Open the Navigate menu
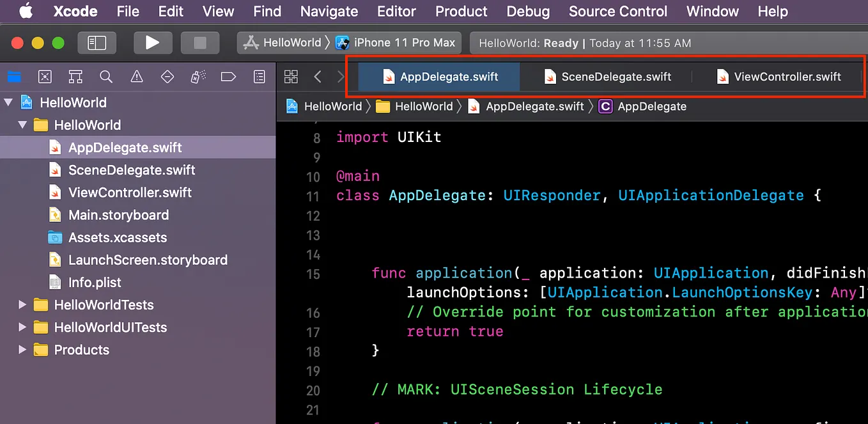 click(x=329, y=11)
